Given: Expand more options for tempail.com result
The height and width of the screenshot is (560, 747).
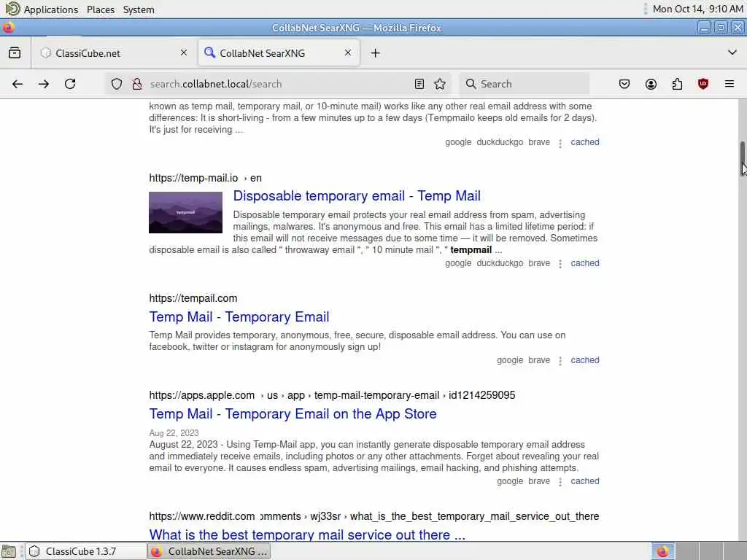Looking at the screenshot, I should click(560, 361).
